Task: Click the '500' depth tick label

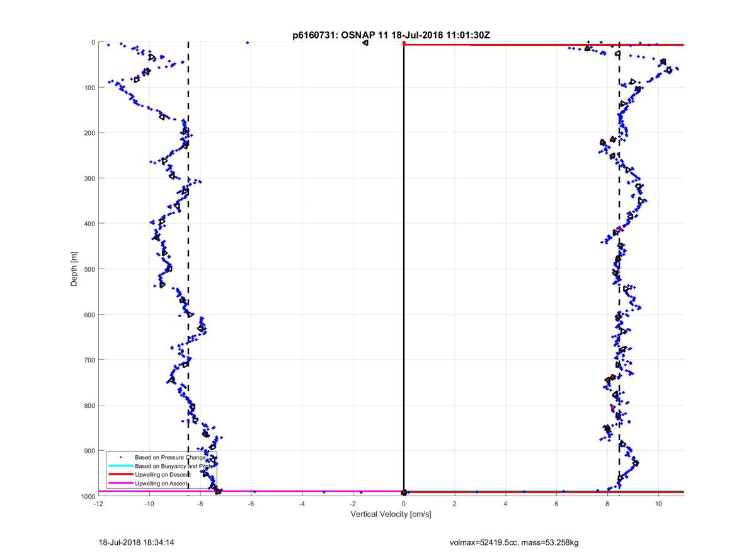Action: click(x=89, y=269)
